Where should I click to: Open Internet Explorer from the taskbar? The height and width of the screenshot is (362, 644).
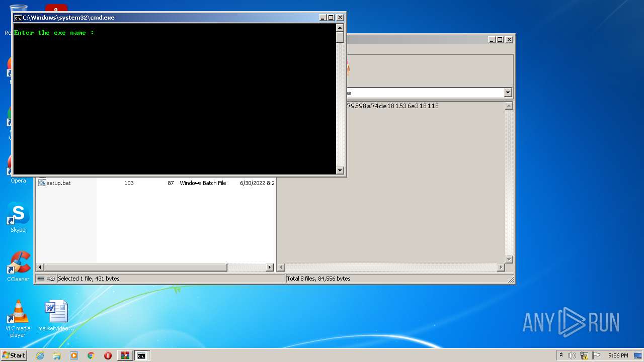coord(40,355)
